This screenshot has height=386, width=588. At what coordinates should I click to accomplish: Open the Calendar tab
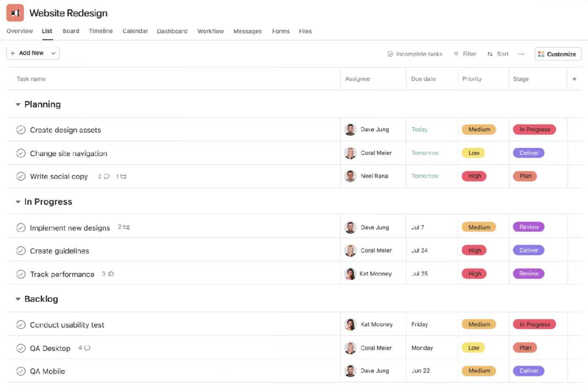pos(135,31)
